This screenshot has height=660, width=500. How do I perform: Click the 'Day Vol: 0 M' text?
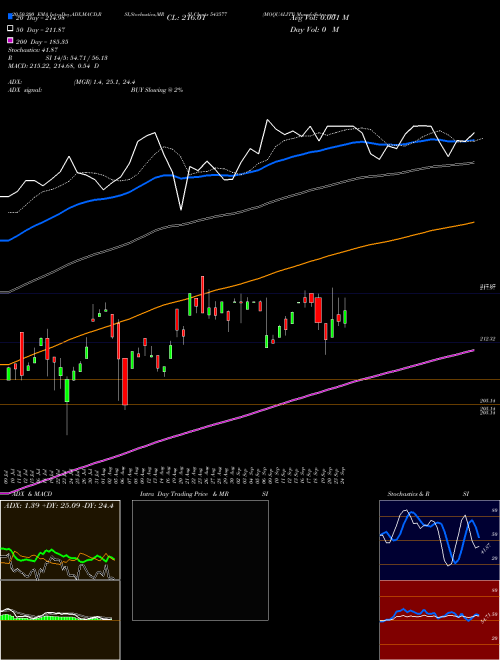[x=314, y=30]
